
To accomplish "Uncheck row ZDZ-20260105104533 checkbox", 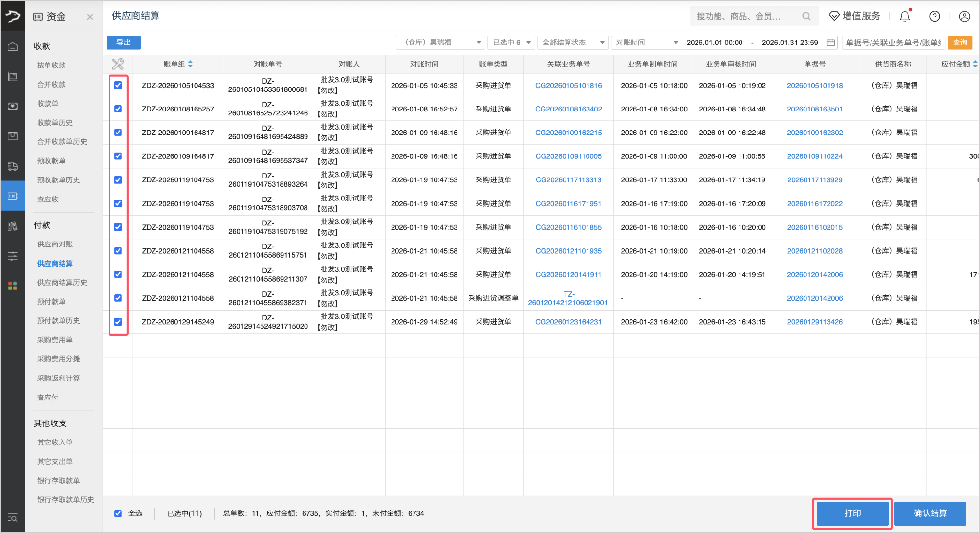I will (x=118, y=85).
